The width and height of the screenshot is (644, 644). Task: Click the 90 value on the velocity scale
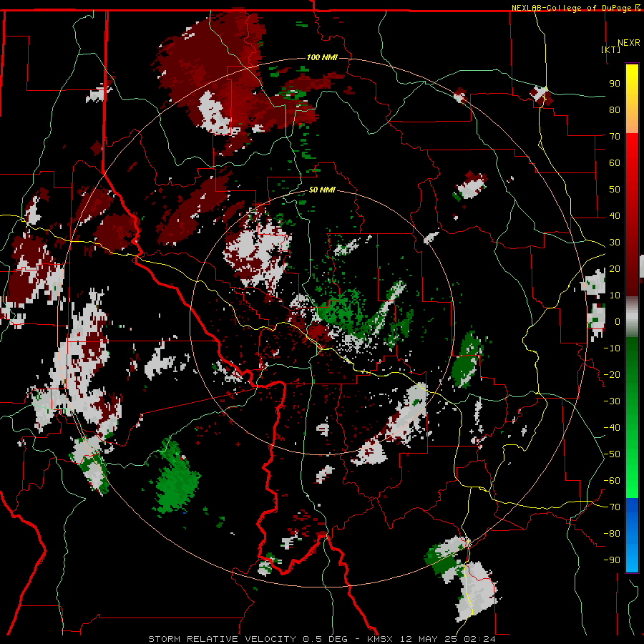615,84
